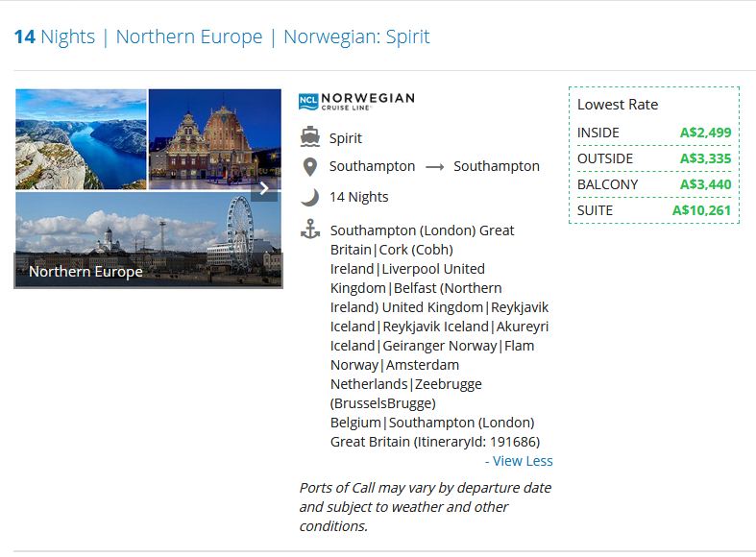Image resolution: width=756 pixels, height=557 pixels.
Task: Open the 14 Nights Northern Europe title
Action: point(222,37)
